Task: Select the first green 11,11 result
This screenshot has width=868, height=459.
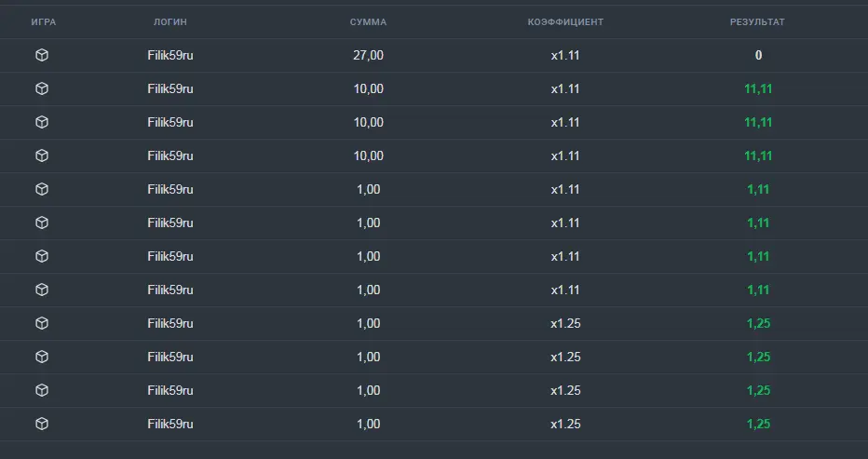Action: point(758,89)
